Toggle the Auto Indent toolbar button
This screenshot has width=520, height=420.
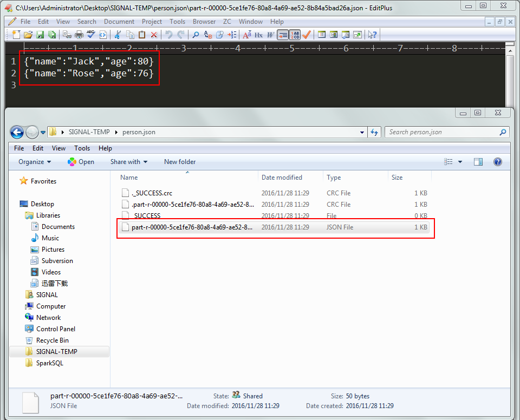coord(283,35)
